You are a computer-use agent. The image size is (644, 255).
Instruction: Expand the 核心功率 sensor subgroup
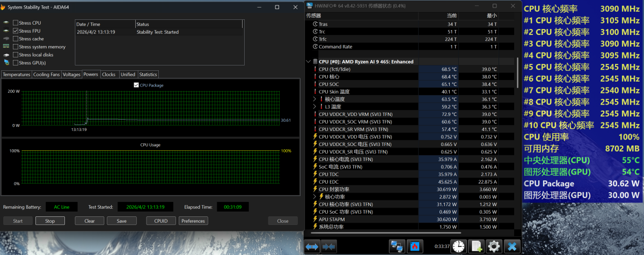[x=315, y=197]
